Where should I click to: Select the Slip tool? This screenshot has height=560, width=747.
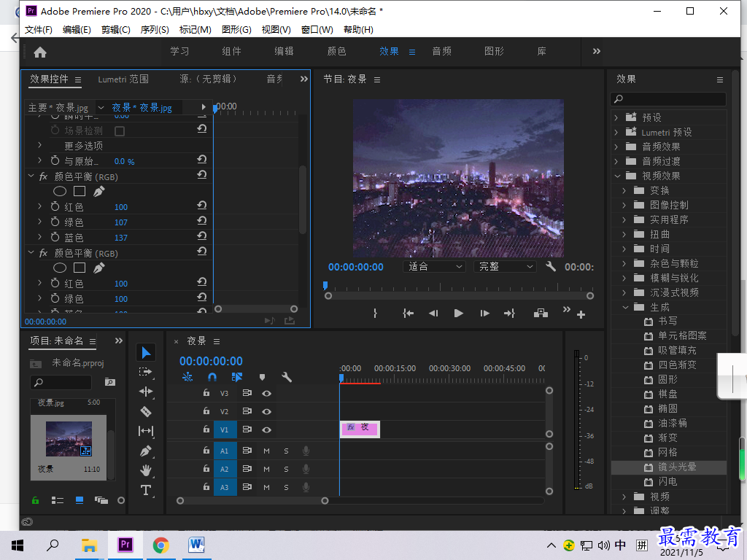146,431
